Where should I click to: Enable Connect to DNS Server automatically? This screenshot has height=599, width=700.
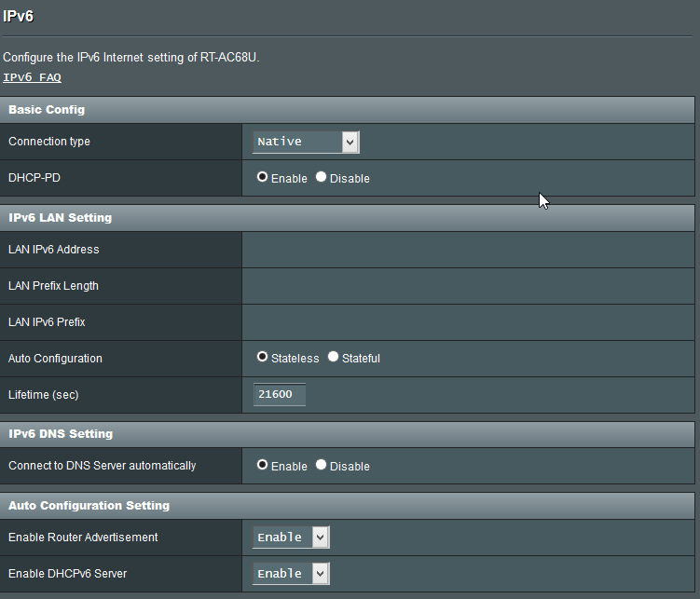(262, 465)
